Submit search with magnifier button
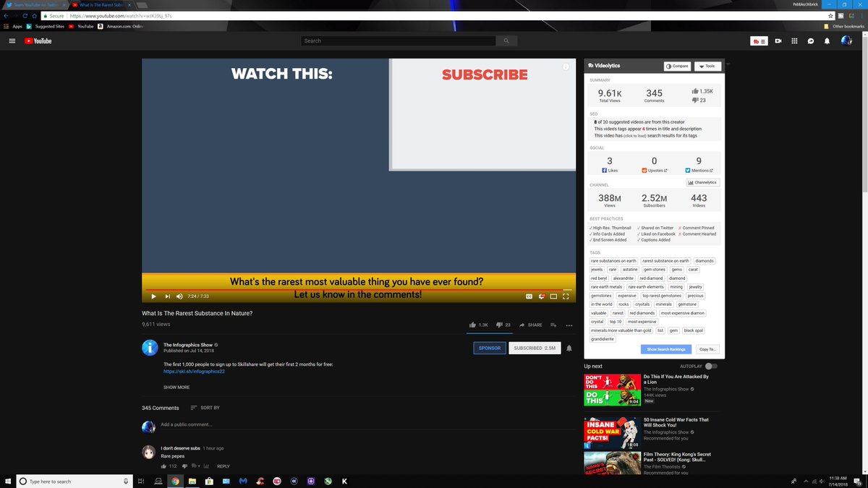This screenshot has width=868, height=488. (x=507, y=41)
